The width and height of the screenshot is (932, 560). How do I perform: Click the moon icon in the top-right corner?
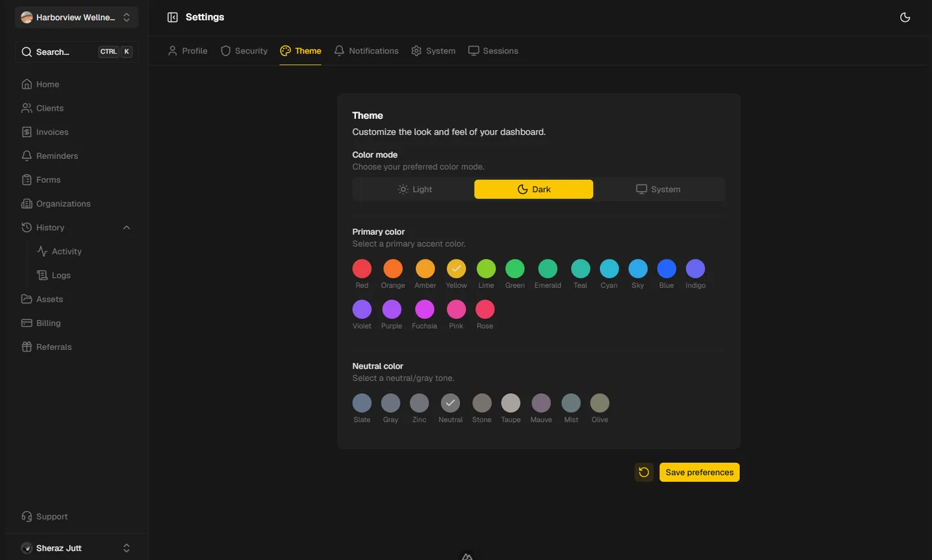pos(905,17)
